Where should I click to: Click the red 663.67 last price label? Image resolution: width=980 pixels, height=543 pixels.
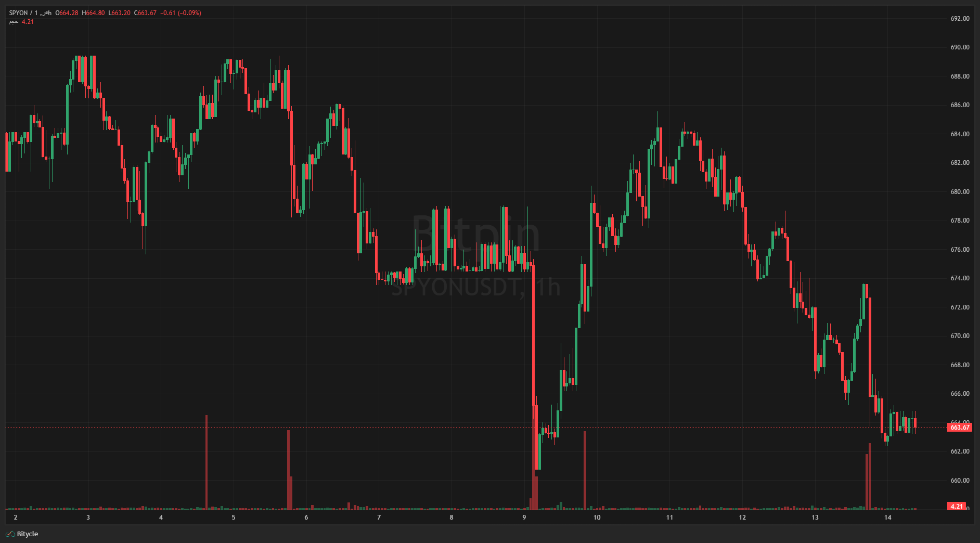click(960, 426)
